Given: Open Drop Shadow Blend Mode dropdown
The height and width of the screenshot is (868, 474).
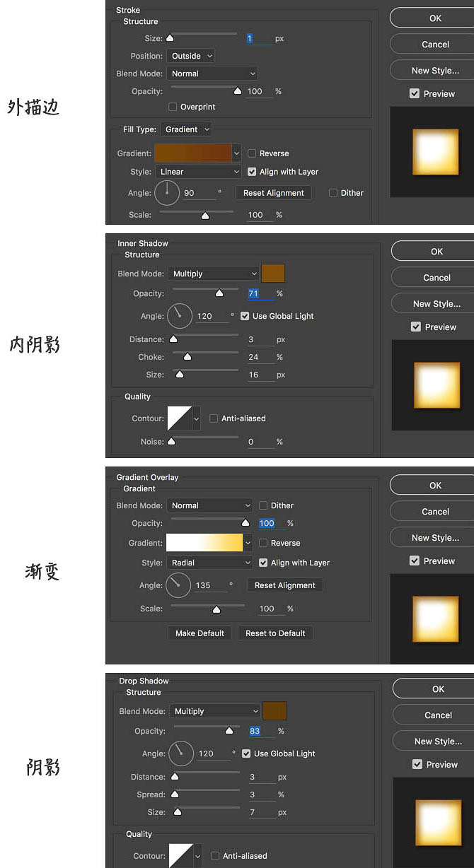Looking at the screenshot, I should (216, 711).
